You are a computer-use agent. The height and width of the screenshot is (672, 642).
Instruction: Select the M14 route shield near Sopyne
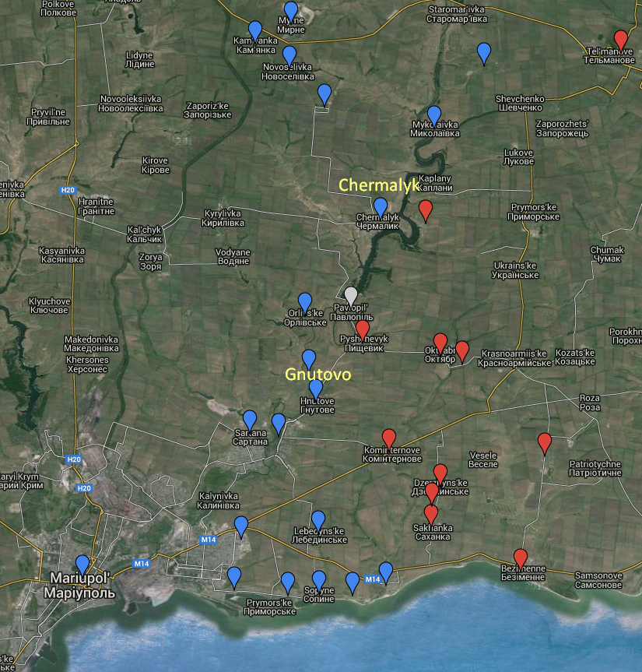click(x=372, y=579)
